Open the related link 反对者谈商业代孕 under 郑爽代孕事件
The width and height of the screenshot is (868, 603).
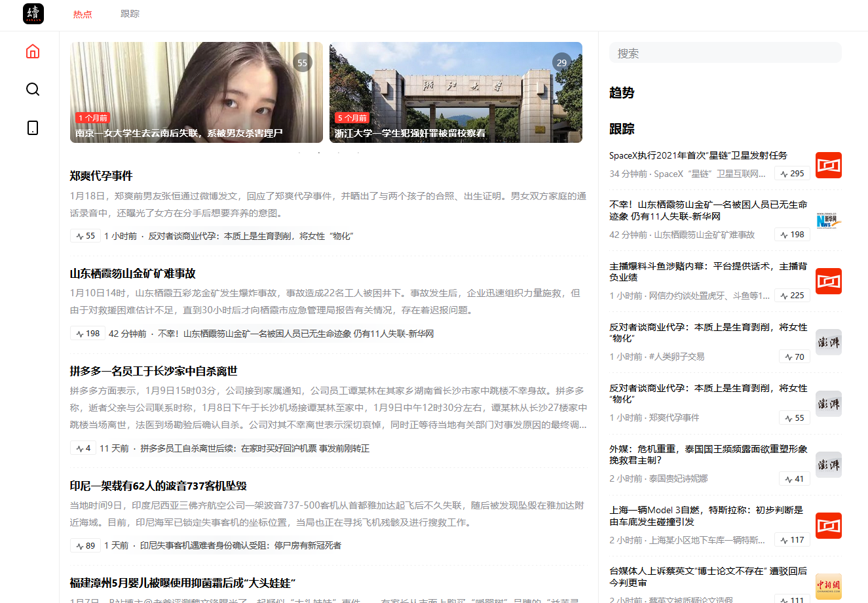click(x=251, y=236)
